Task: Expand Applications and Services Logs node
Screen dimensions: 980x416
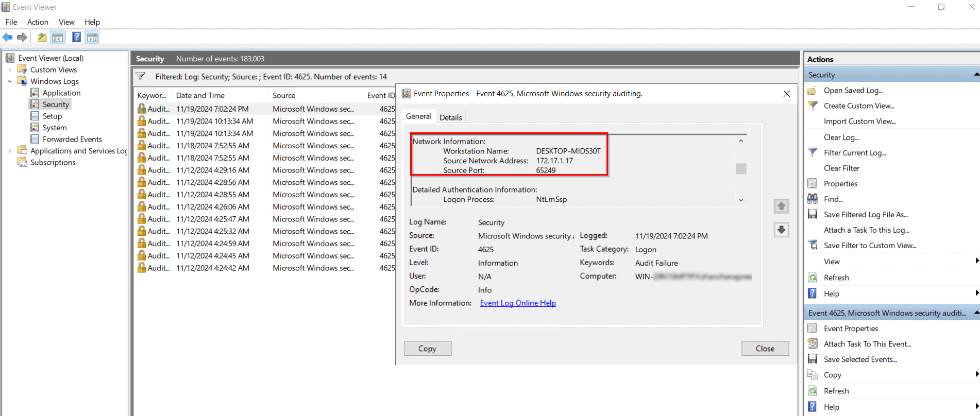Action: click(10, 151)
